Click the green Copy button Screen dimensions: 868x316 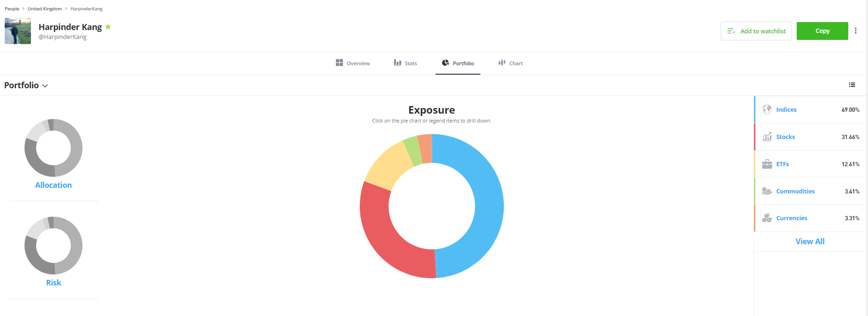coord(822,31)
